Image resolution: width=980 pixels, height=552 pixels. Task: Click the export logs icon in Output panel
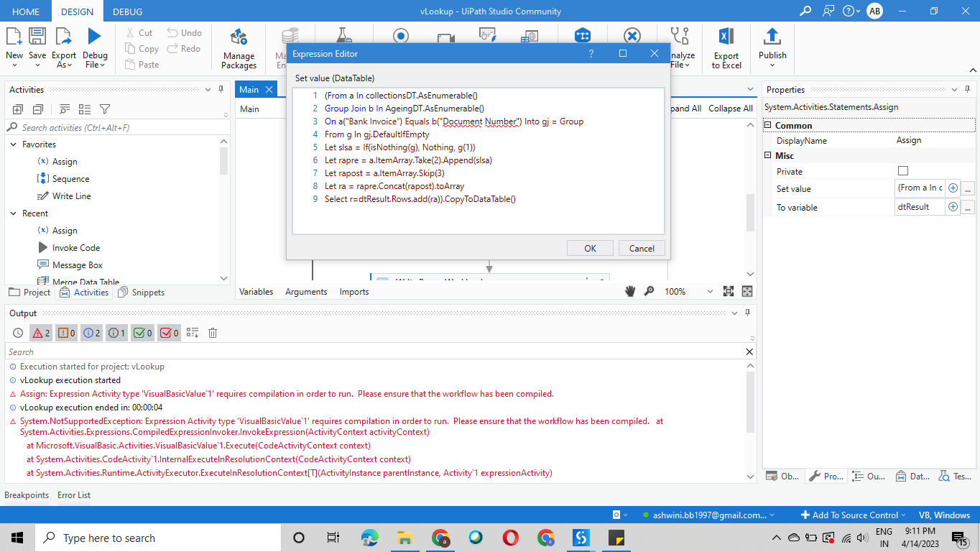coord(193,333)
